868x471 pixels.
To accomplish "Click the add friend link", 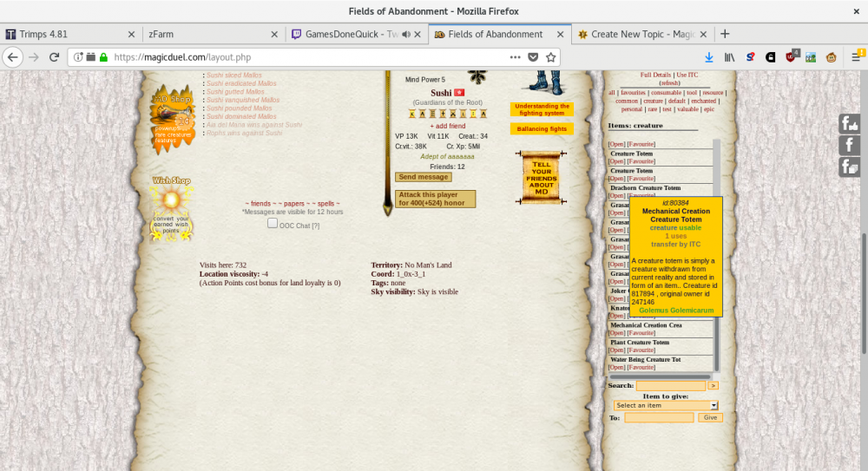I will click(447, 126).
